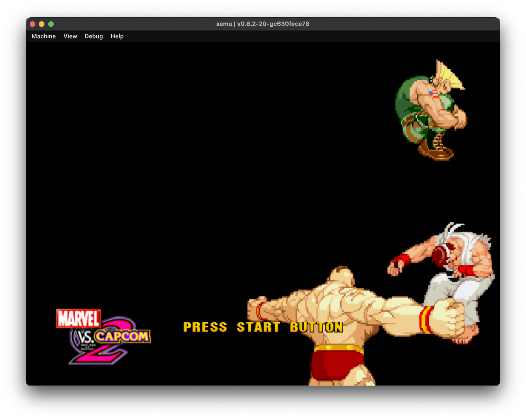This screenshot has height=420, width=526.
Task: Click the xemu version title text
Action: pyautogui.click(x=263, y=24)
